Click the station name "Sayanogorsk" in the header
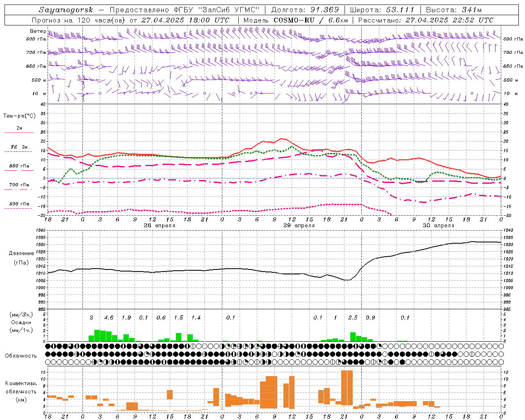 (66, 10)
